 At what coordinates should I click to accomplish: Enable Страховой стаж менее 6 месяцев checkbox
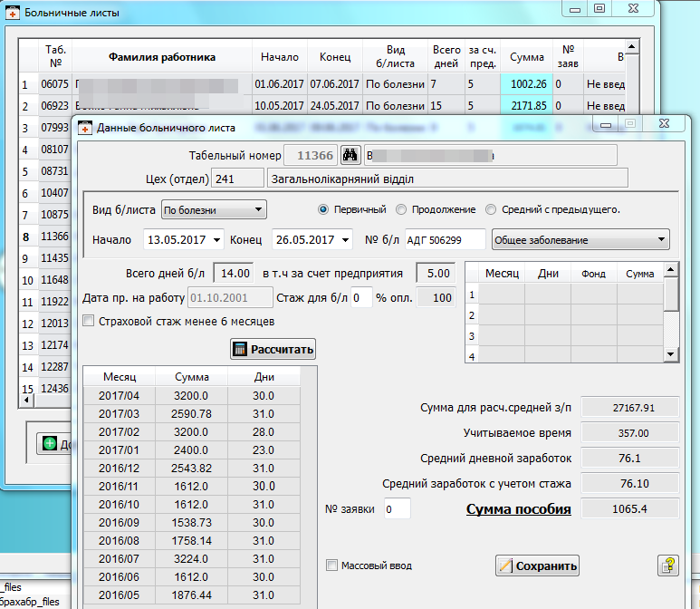point(89,320)
